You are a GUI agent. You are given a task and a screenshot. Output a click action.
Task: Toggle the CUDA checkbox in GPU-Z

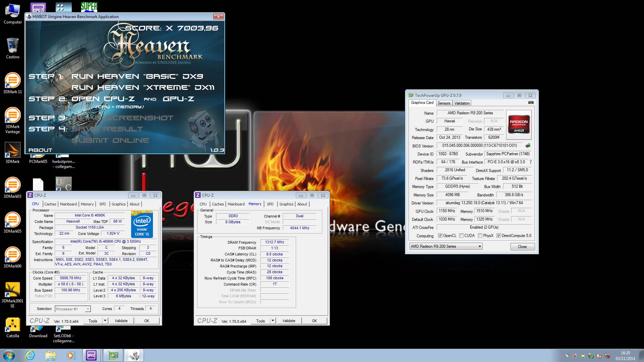[461, 236]
